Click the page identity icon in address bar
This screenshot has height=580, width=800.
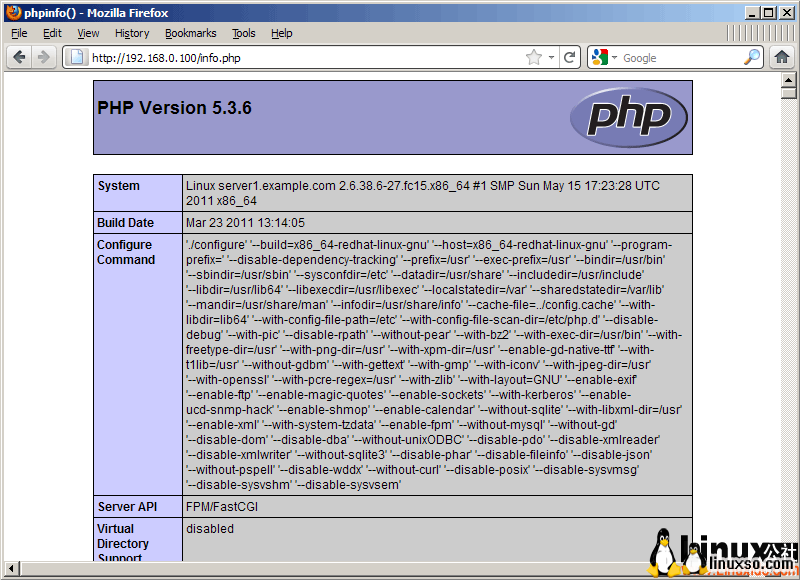[76, 58]
